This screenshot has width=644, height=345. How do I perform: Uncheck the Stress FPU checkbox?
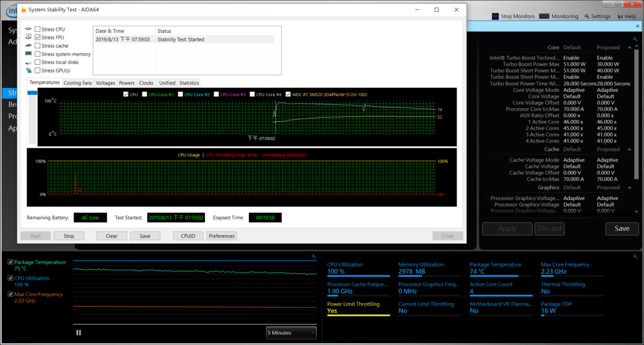pos(37,37)
